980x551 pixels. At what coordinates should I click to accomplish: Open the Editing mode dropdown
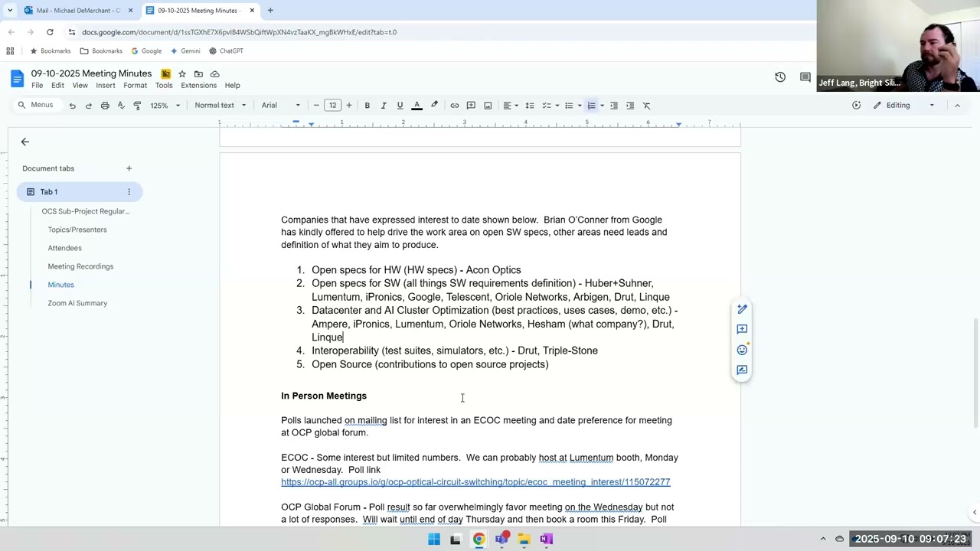904,106
